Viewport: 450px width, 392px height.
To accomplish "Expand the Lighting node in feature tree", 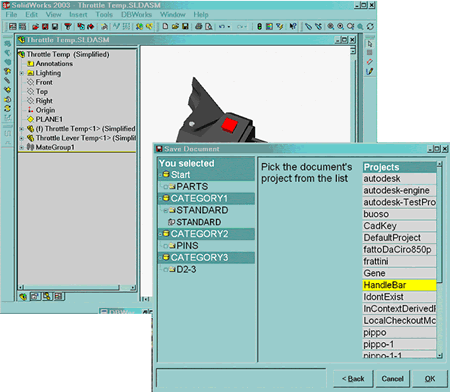I will [x=22, y=73].
